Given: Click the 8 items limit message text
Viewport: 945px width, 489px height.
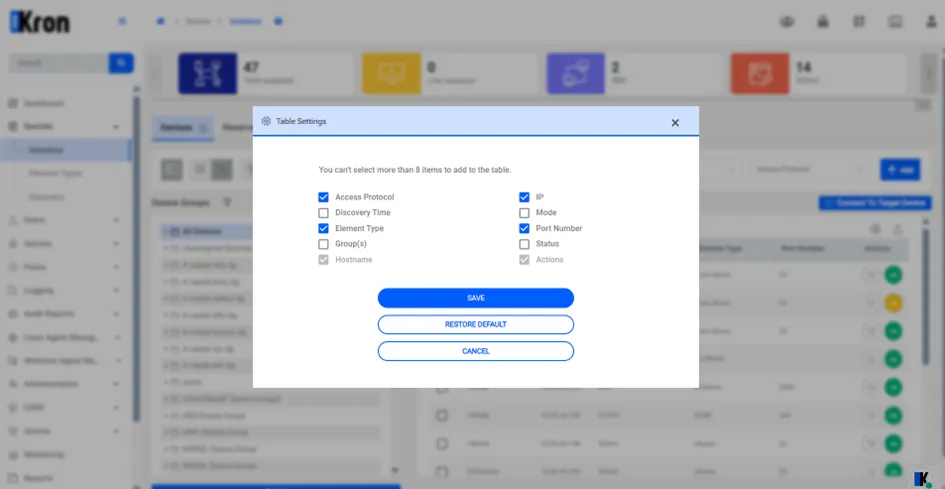Looking at the screenshot, I should point(415,170).
